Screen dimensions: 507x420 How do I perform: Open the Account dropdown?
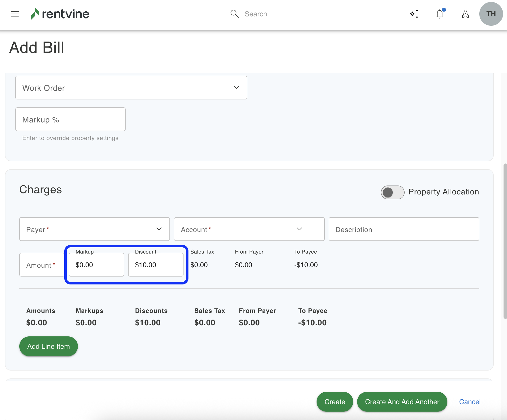[249, 229]
